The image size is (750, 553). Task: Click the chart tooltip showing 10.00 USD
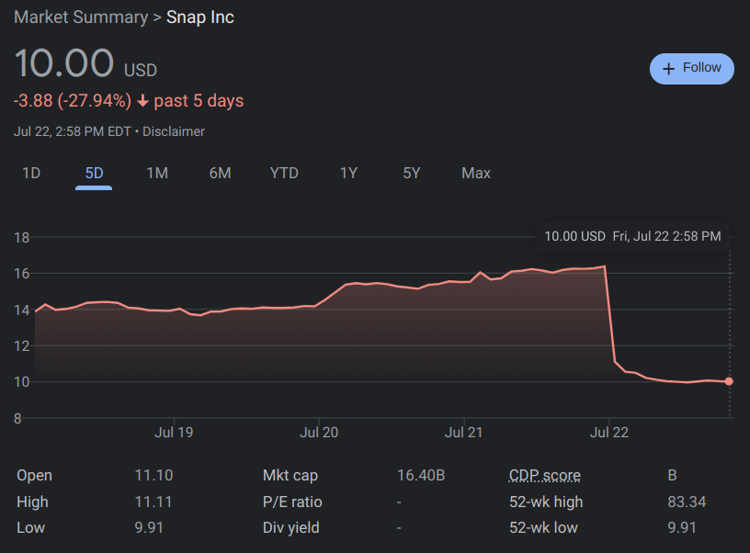pos(632,236)
